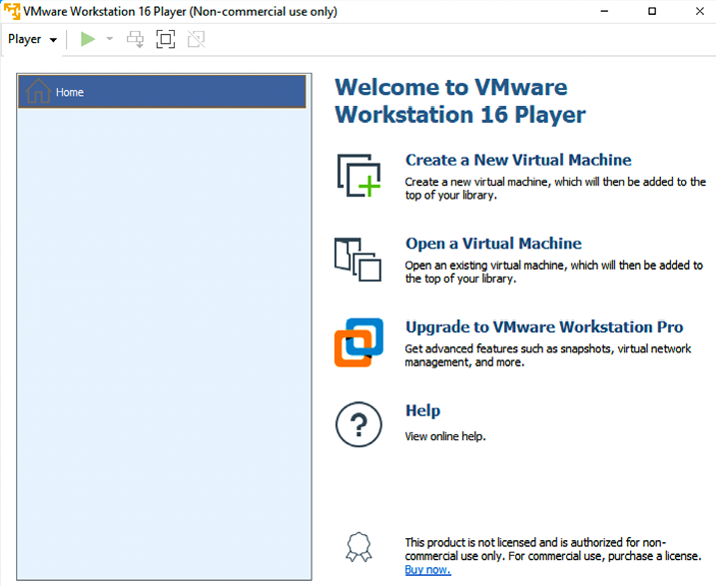Click the green Power On play button

coord(88,39)
